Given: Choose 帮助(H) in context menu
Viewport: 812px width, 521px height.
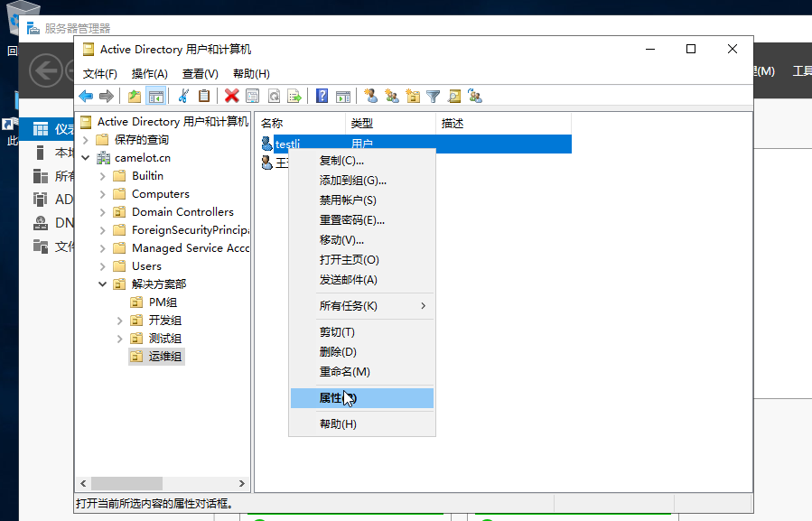Looking at the screenshot, I should (362, 423).
